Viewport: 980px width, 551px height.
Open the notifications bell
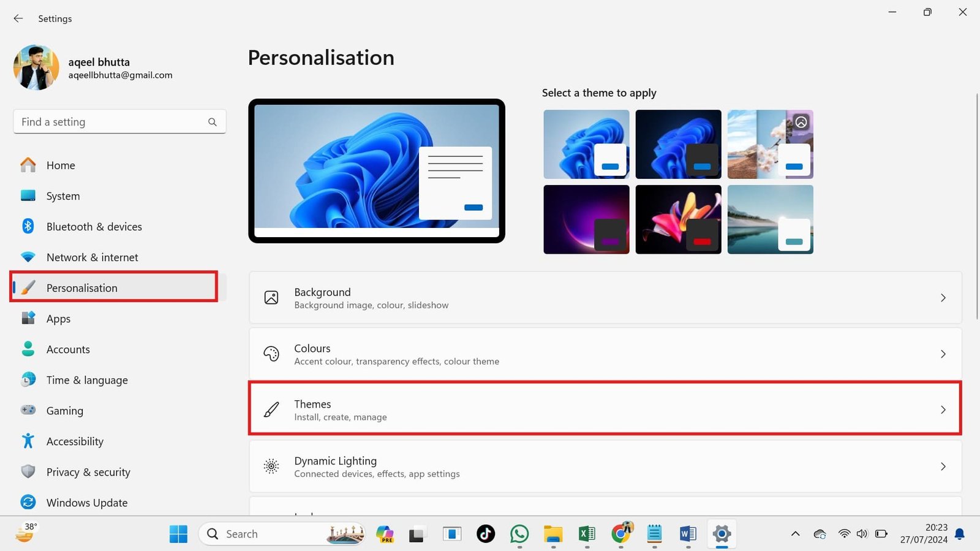(x=960, y=534)
